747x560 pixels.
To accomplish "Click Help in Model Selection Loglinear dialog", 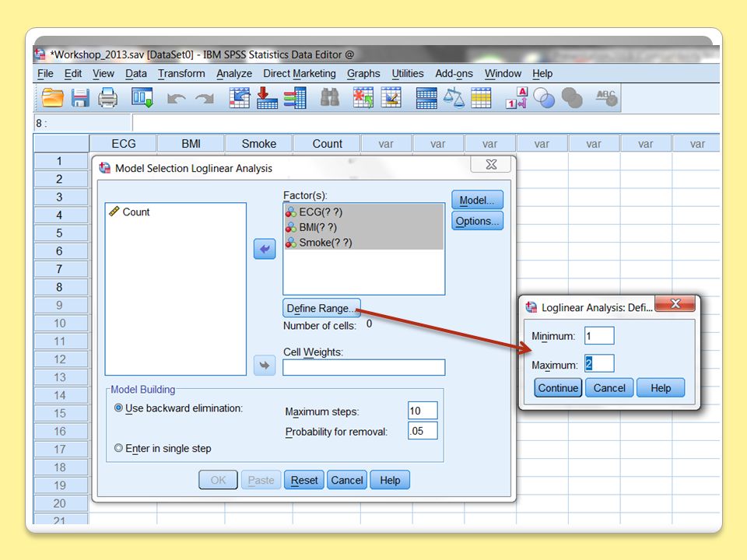I will 390,480.
